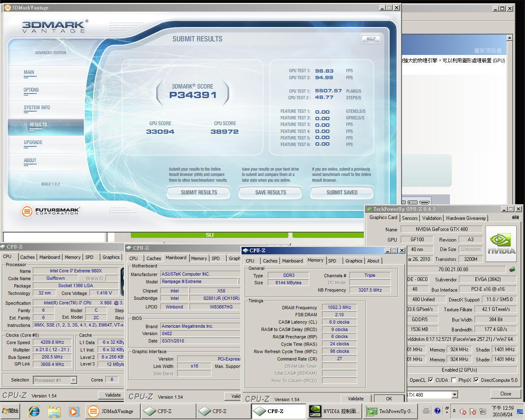Open the Processor #1 selection dropdown
Viewport: 525px width, 420px height.
click(74, 380)
